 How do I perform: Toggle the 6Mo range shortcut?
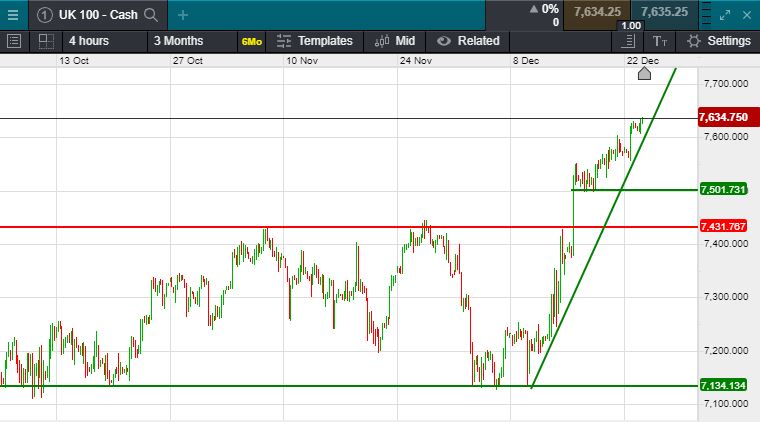coord(251,41)
